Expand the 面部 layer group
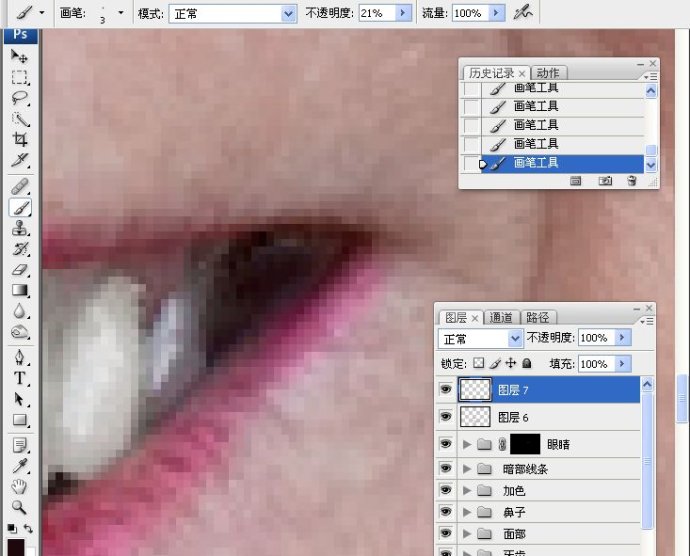 [x=467, y=534]
